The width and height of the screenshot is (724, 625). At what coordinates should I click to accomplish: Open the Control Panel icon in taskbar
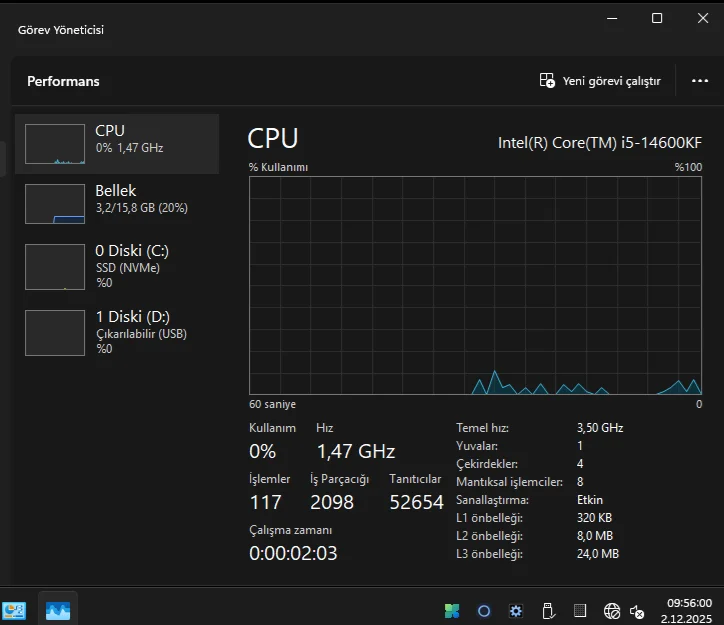click(14, 611)
